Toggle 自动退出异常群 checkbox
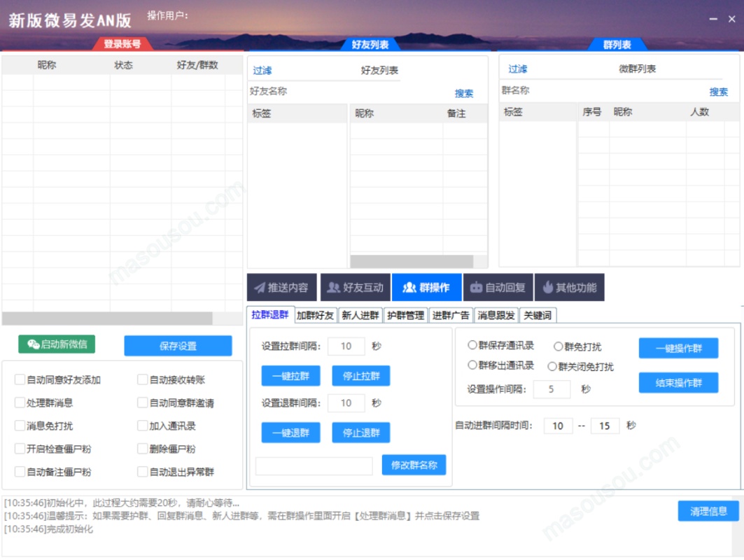This screenshot has width=744, height=560. [x=142, y=472]
